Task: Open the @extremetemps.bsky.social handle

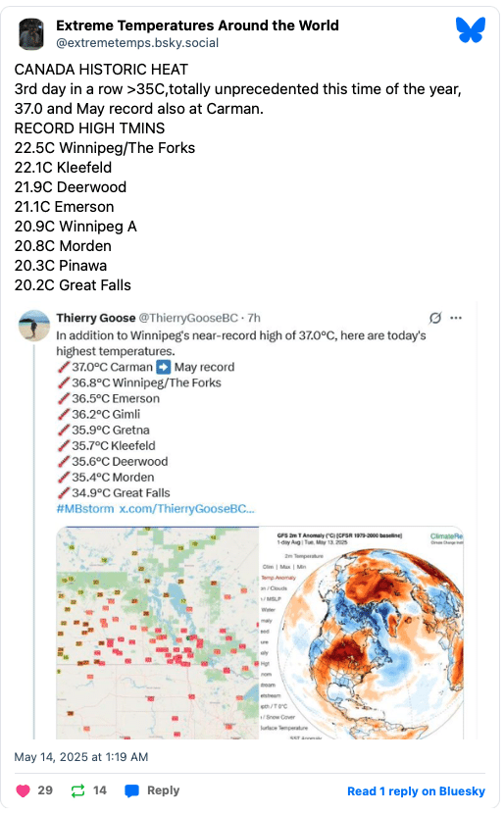Action: 137,42
